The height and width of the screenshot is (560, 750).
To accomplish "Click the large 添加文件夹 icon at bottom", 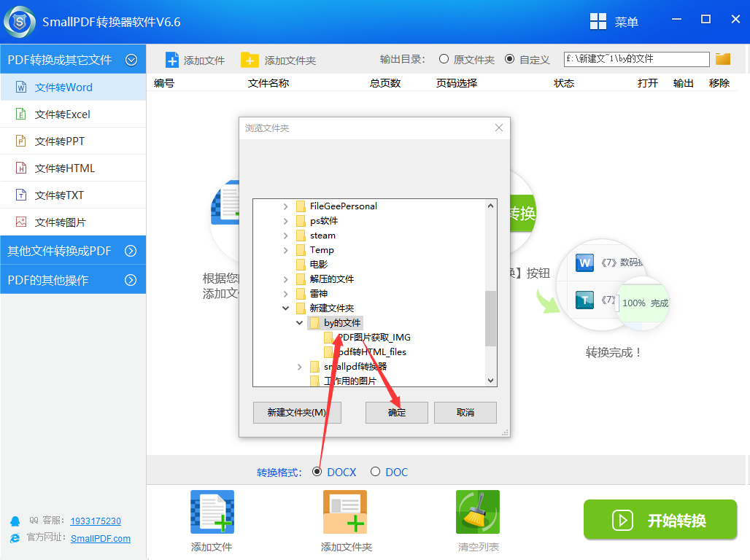I will (345, 512).
